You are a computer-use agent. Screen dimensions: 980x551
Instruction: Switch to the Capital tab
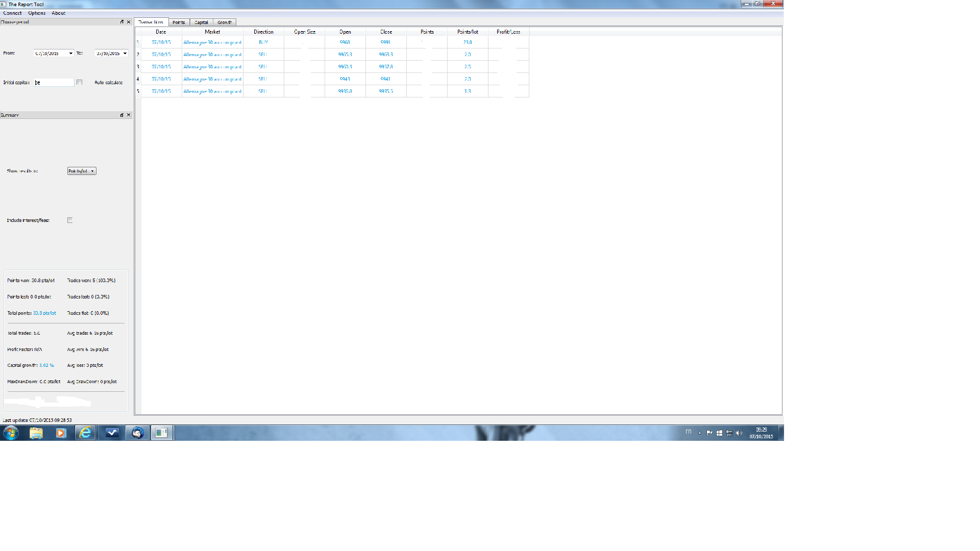tap(201, 22)
